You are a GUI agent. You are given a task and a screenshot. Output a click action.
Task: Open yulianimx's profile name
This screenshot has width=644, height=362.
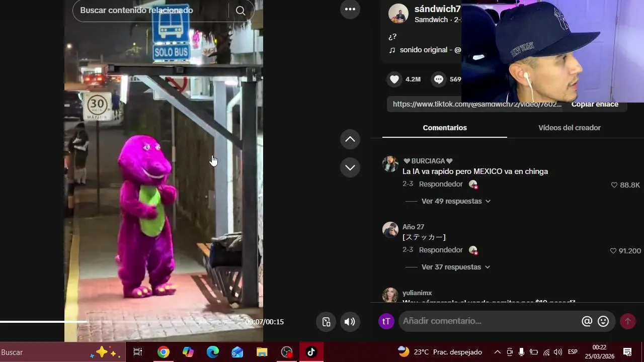point(417,293)
